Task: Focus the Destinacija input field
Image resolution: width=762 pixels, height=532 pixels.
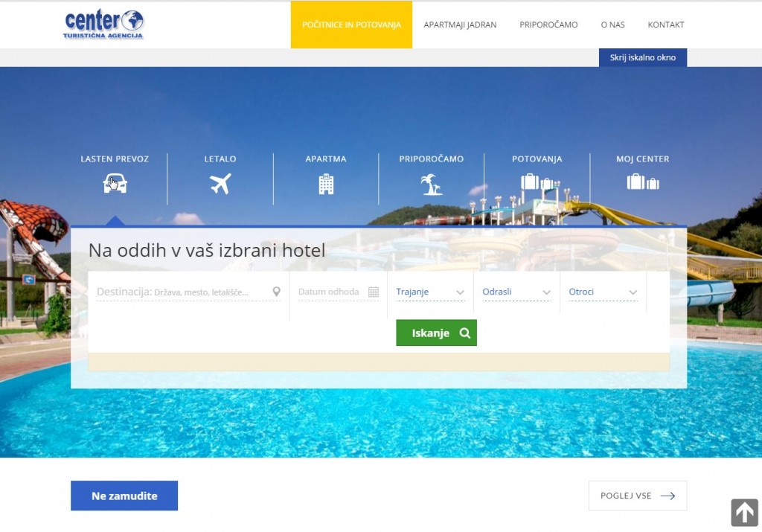Action: (188, 292)
